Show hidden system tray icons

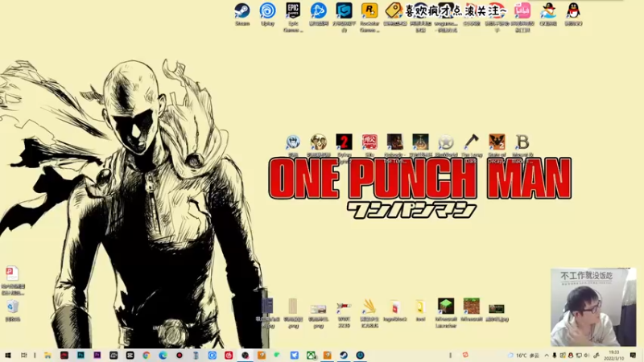[x=547, y=356]
